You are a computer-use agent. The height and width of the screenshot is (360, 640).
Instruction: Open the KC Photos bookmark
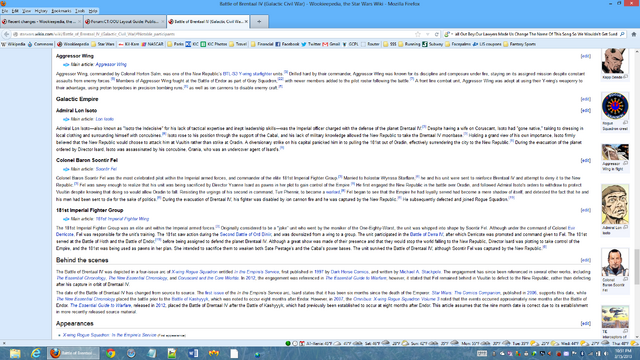pos(214,44)
